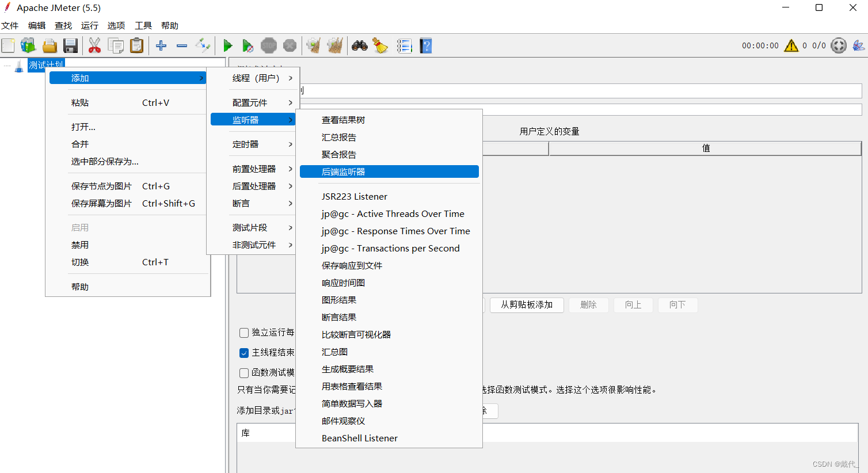The width and height of the screenshot is (868, 473).
Task: Choose jp@gc - Transactions per Second
Action: tap(389, 249)
